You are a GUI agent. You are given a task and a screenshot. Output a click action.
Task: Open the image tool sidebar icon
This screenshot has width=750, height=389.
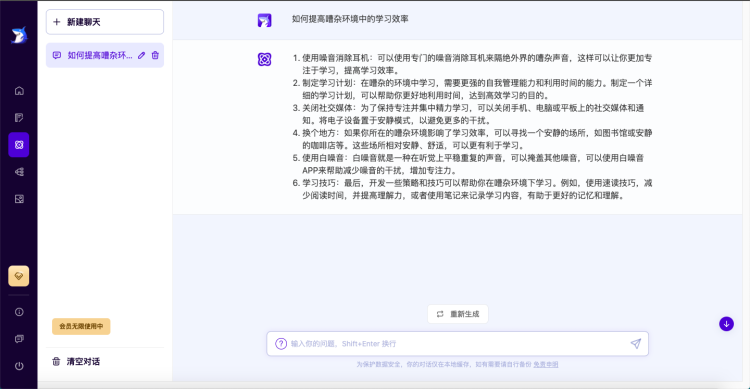tap(19, 199)
